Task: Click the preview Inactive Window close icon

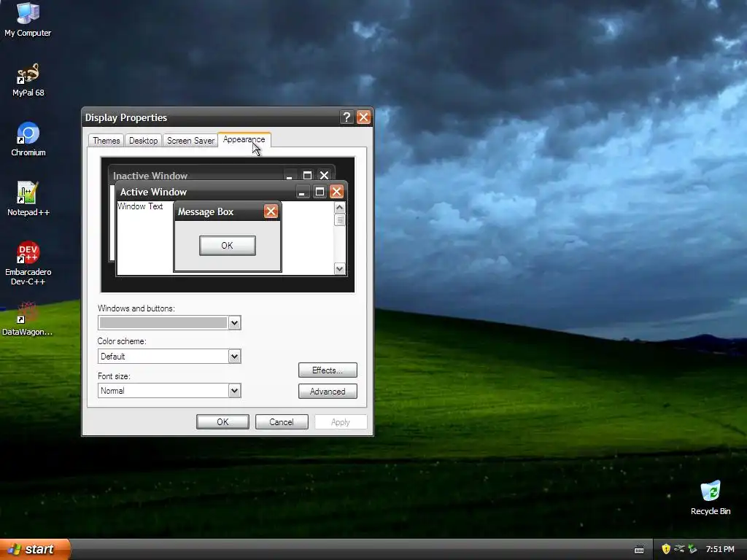Action: pyautogui.click(x=324, y=175)
